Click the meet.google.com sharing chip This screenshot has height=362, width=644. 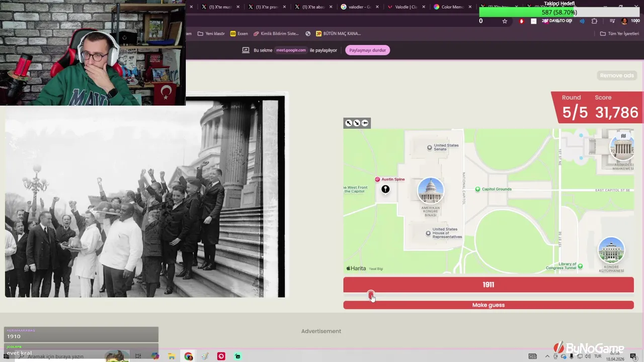coord(291,50)
